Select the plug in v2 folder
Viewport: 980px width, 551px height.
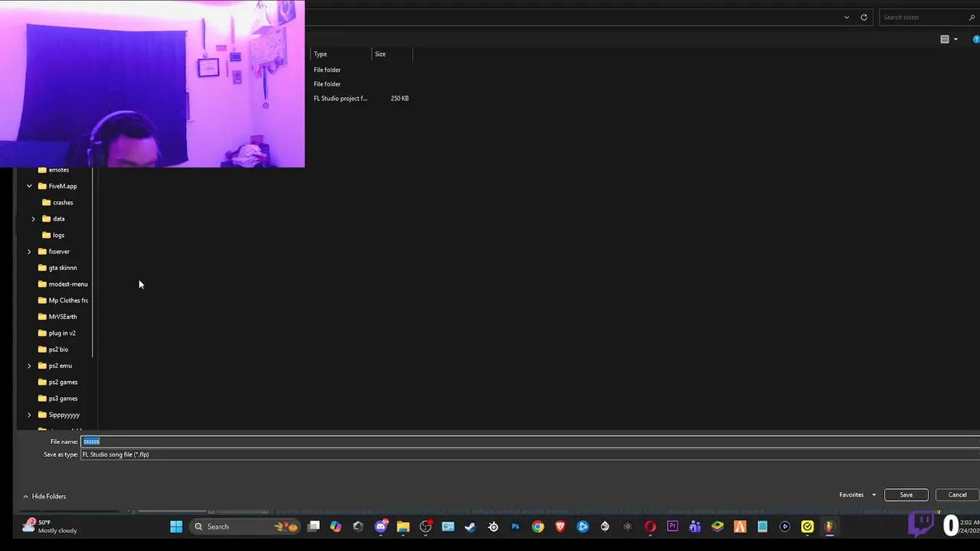coord(57,333)
